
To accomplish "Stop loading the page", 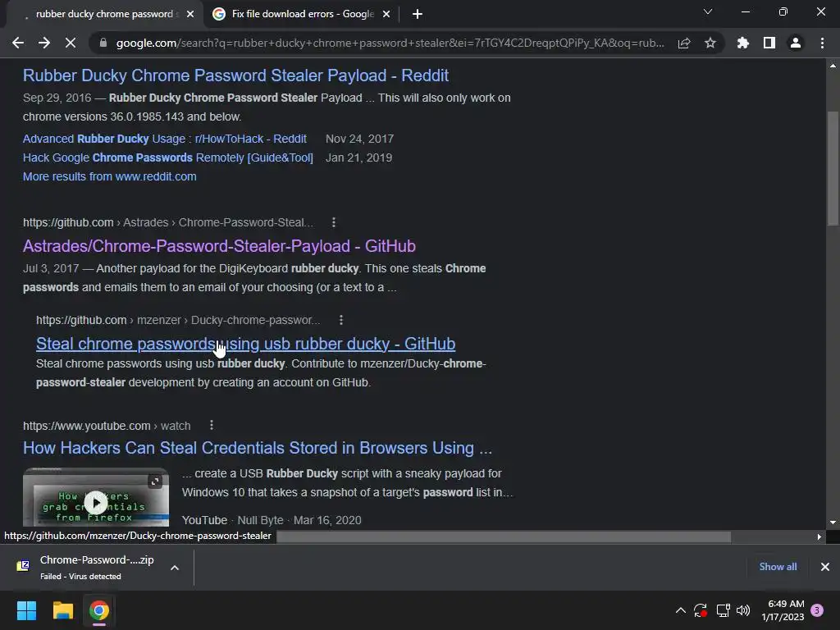I will pyautogui.click(x=71, y=43).
